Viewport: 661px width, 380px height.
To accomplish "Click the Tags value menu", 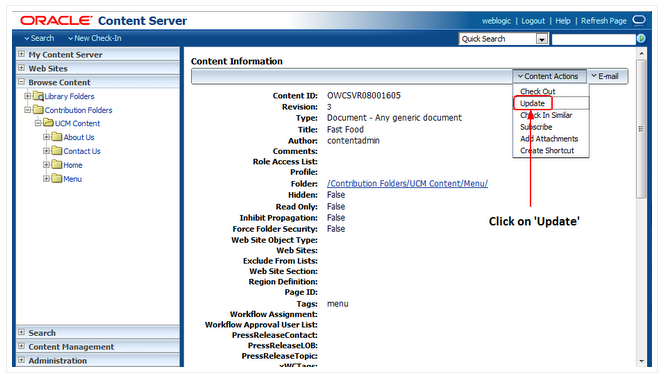I will [x=338, y=304].
